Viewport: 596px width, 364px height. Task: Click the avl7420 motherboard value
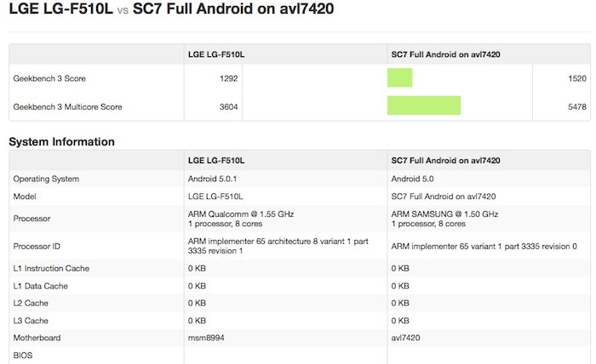point(406,337)
